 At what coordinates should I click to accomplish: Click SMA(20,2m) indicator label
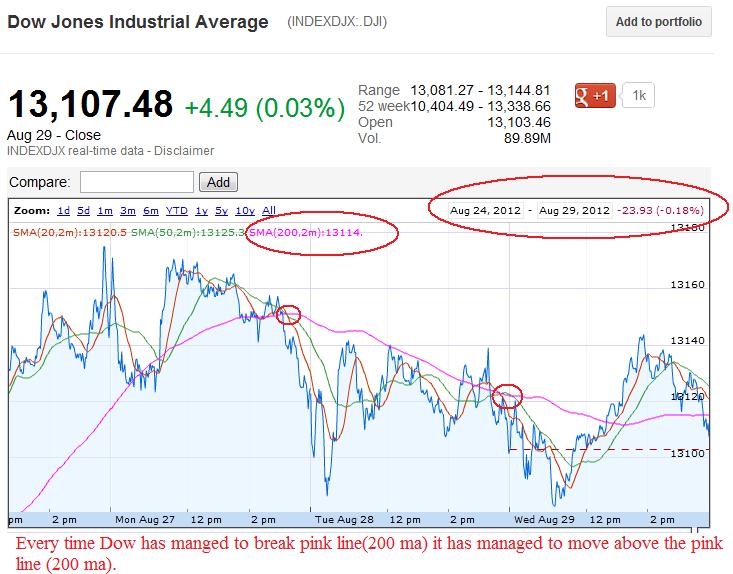click(70, 232)
